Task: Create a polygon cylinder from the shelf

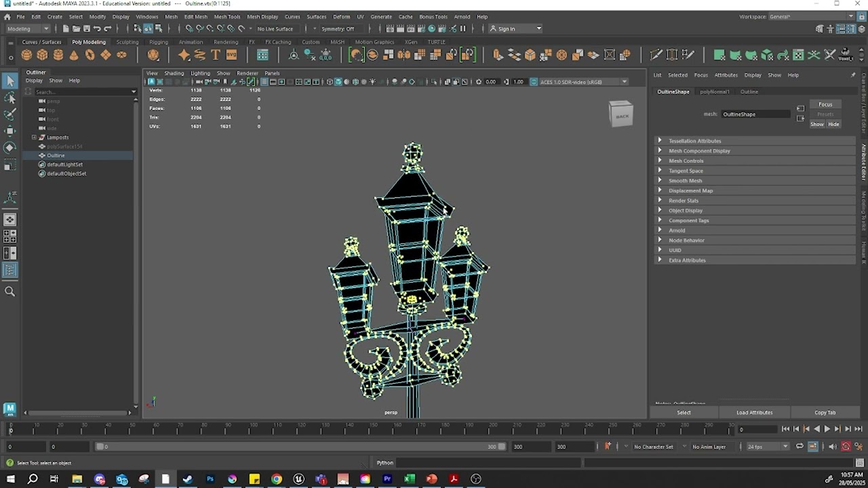Action: (58, 55)
